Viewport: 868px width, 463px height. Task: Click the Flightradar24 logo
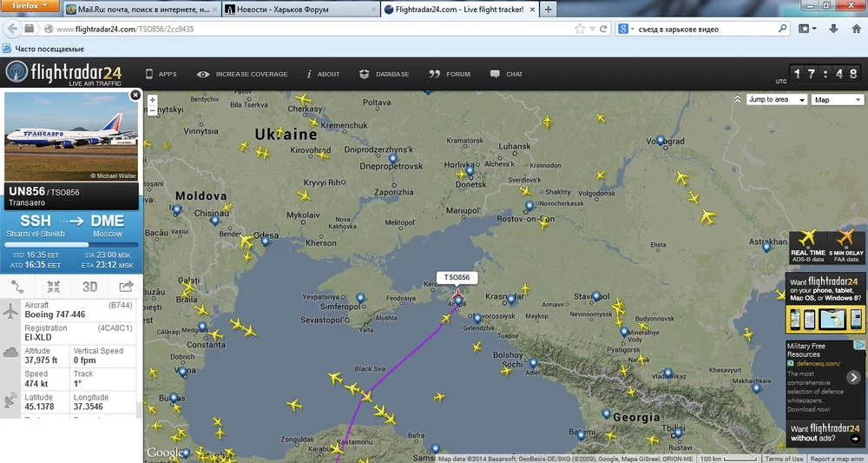point(63,73)
